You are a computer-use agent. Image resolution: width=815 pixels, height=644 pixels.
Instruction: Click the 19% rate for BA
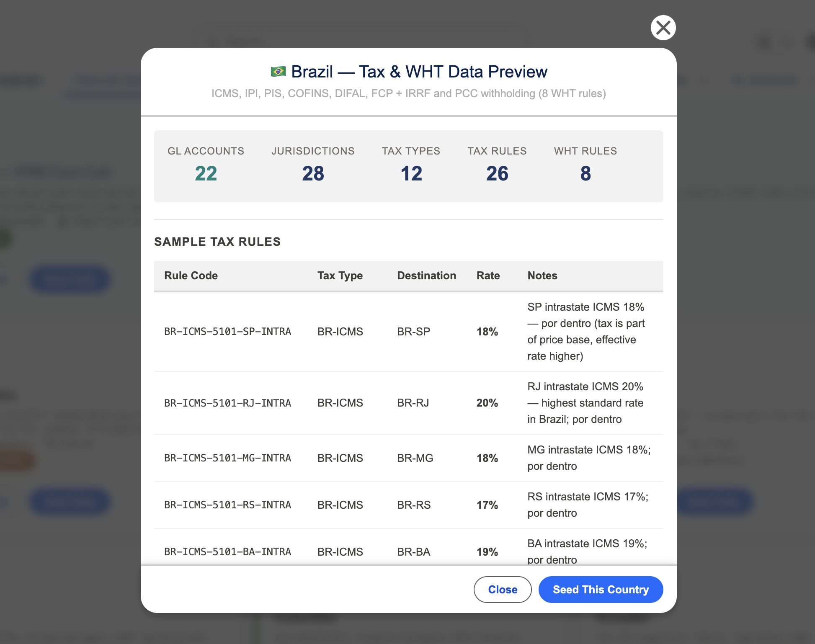click(487, 552)
